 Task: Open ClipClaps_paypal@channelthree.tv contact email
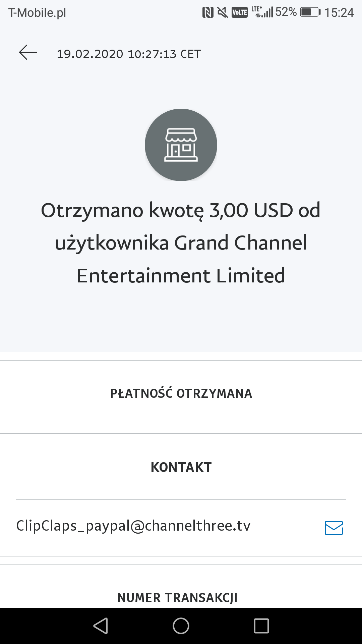(133, 526)
